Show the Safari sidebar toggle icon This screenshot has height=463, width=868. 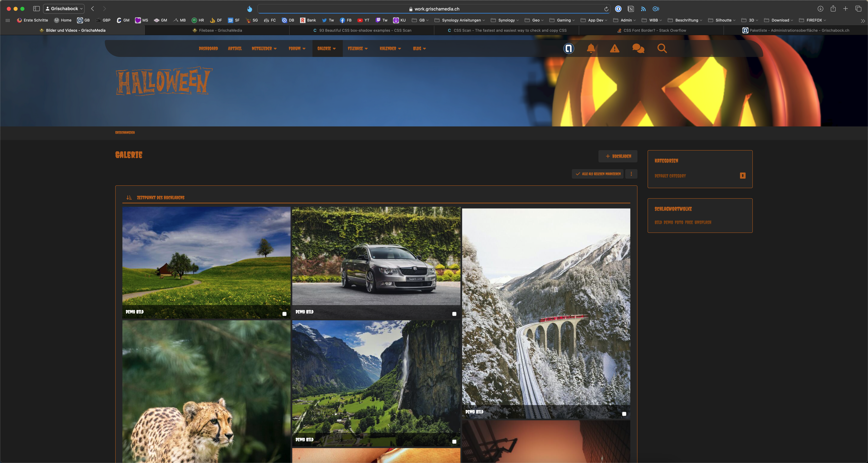[x=36, y=9]
